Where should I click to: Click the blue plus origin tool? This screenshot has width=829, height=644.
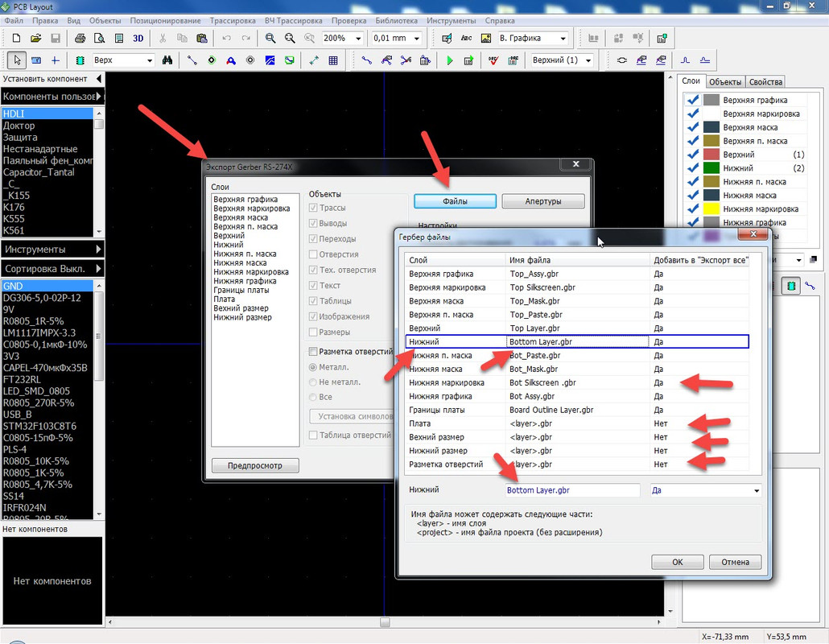(55, 60)
